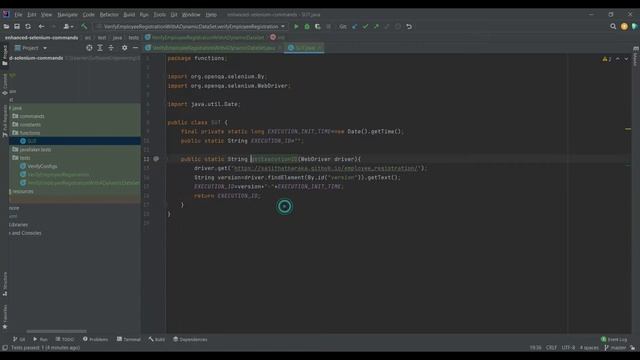
Task: Select the SUT class in project tree
Action: (32, 141)
